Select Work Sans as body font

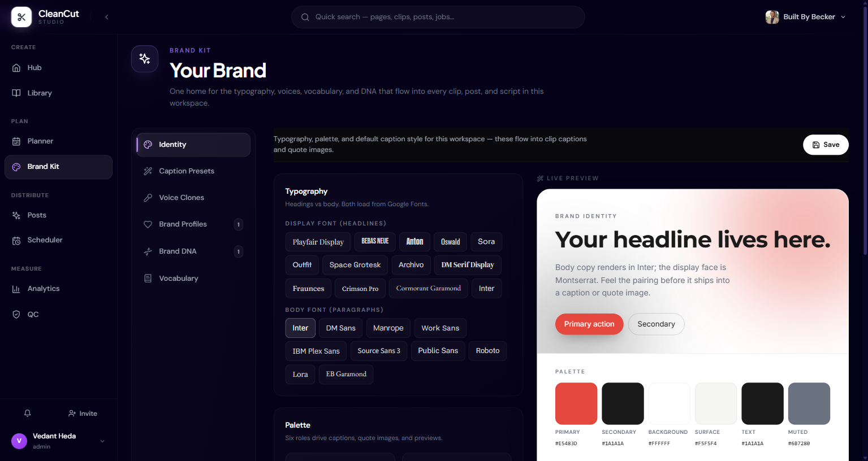[x=441, y=328]
